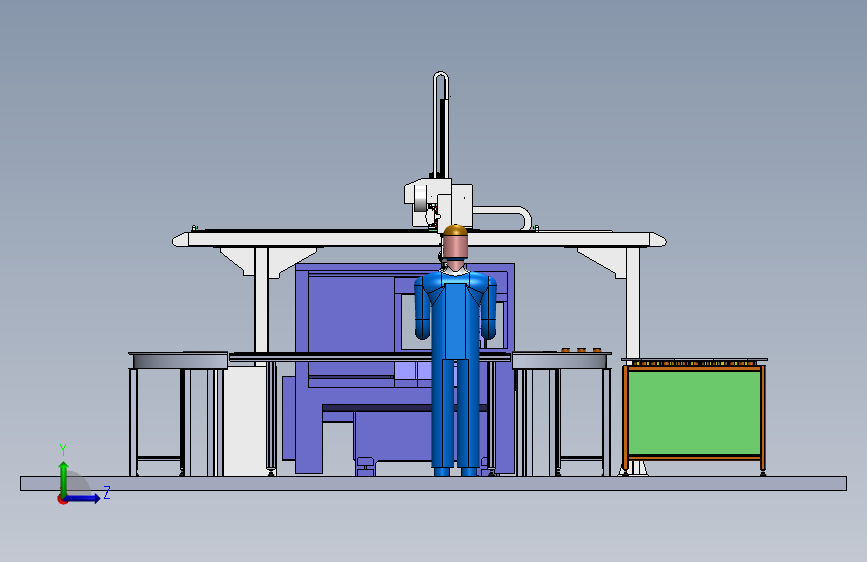Select the right gantry support column
Image resolution: width=867 pixels, height=562 pixels.
(633, 303)
